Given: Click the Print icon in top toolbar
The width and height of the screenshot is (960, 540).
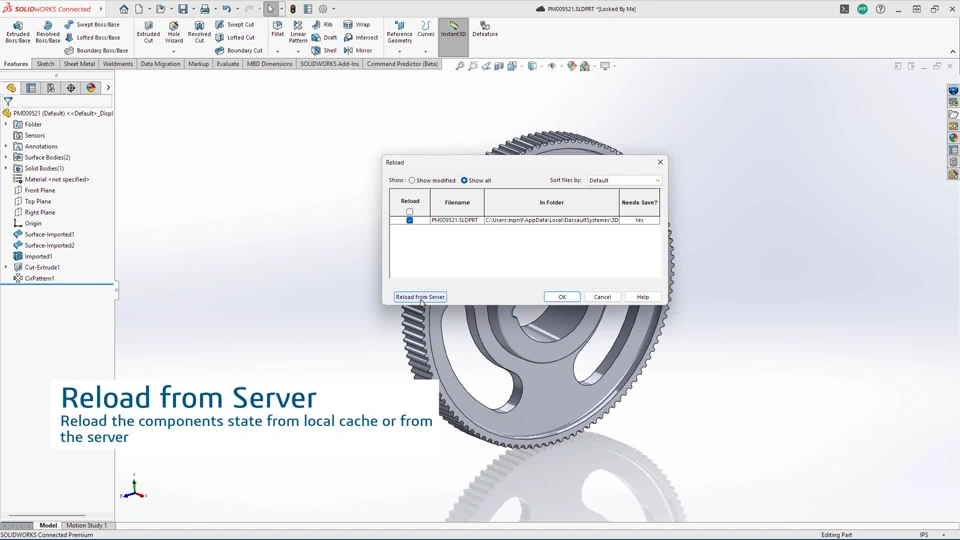Looking at the screenshot, I should click(x=204, y=9).
